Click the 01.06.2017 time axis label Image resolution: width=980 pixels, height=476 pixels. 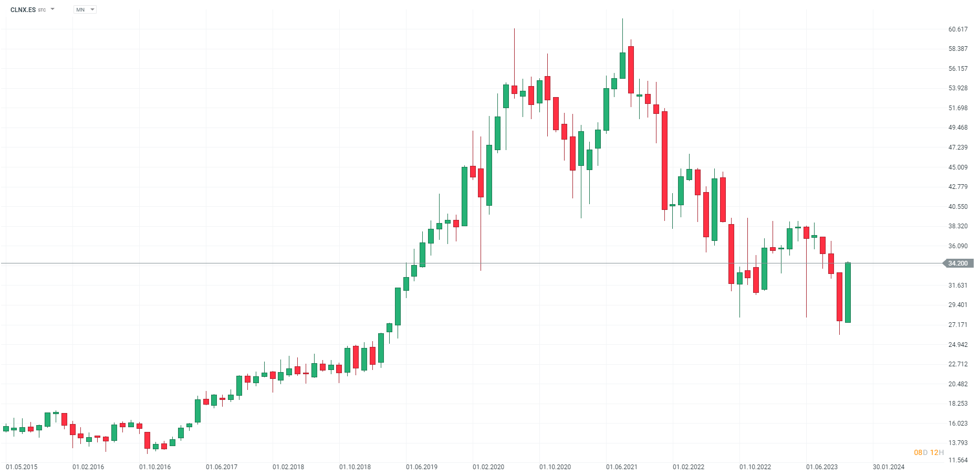click(x=222, y=467)
